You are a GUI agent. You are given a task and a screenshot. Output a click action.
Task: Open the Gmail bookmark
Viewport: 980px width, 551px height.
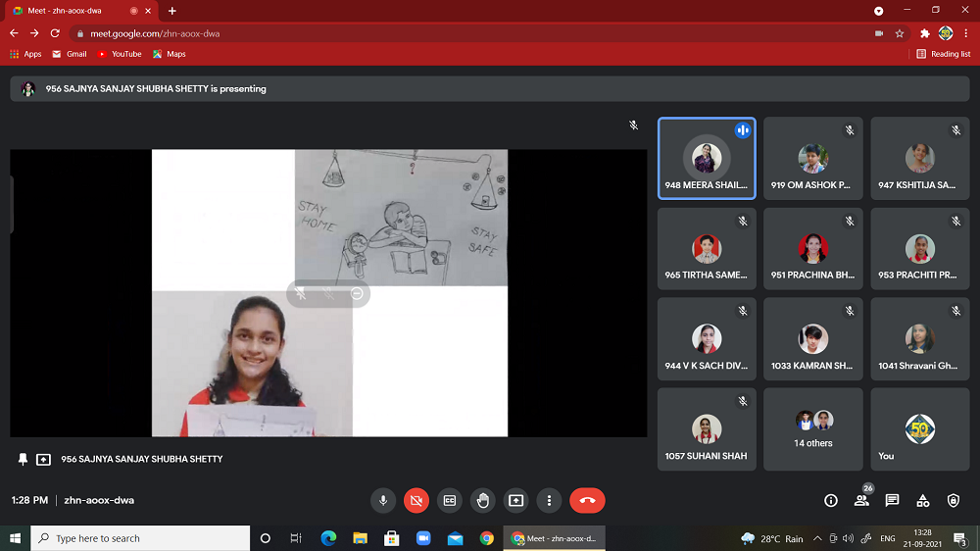point(70,54)
